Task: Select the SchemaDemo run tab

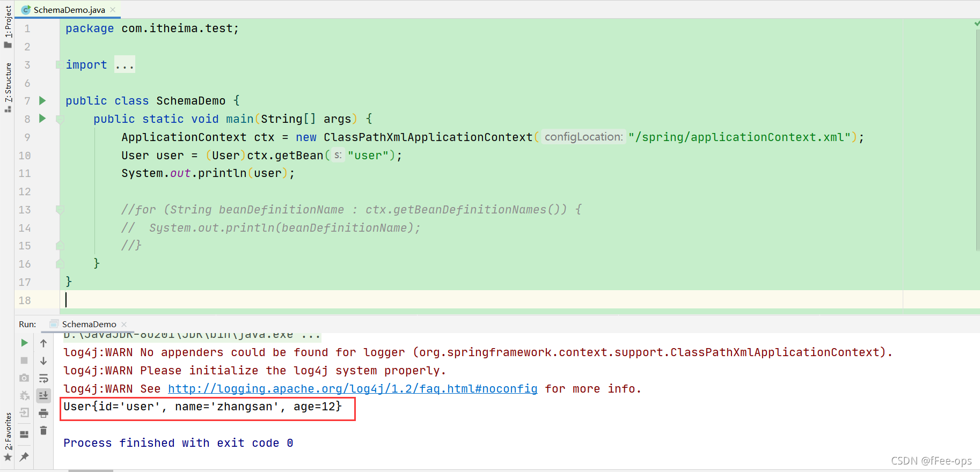Action: coord(89,324)
